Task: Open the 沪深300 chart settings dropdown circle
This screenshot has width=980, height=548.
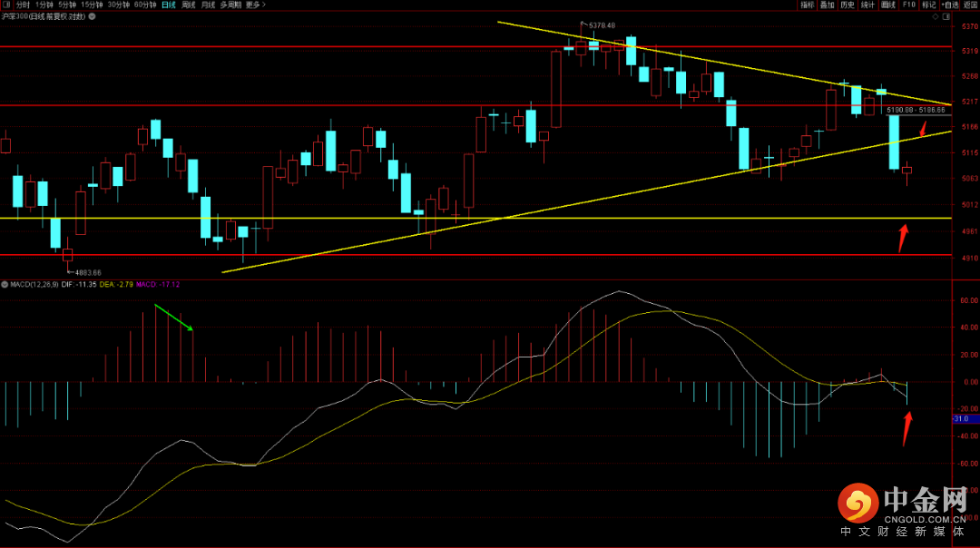Action: tap(92, 17)
